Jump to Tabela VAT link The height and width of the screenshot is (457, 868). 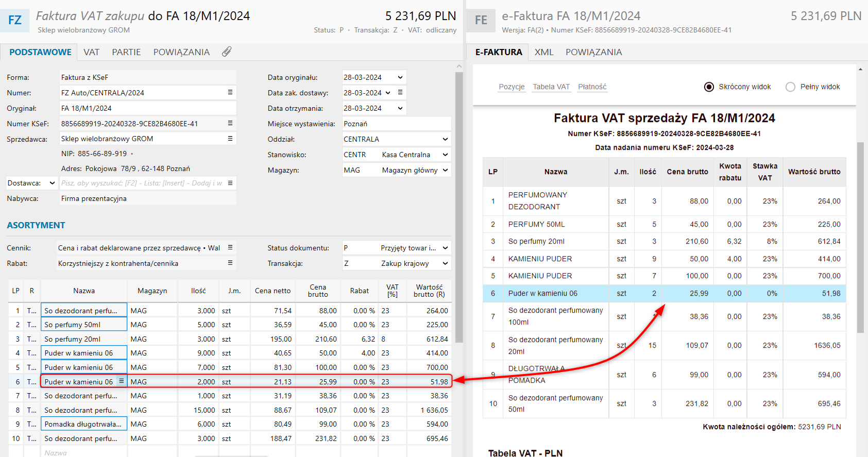(x=551, y=87)
